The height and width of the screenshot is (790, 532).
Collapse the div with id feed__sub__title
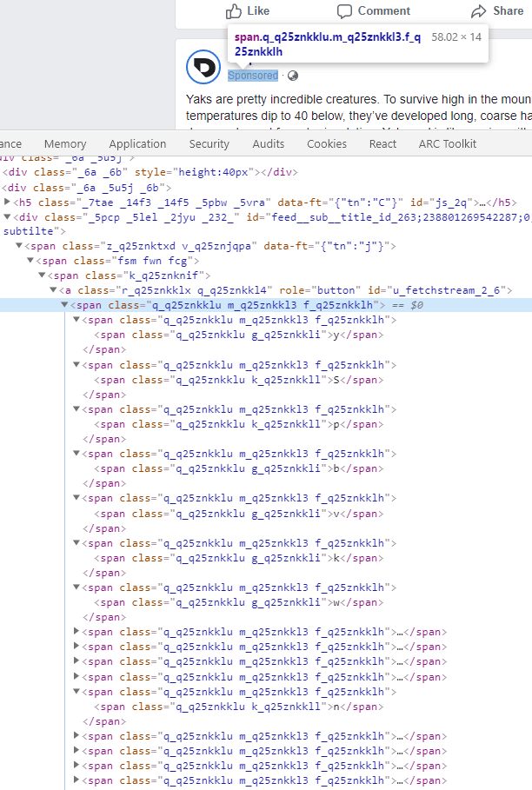pyautogui.click(x=7, y=217)
